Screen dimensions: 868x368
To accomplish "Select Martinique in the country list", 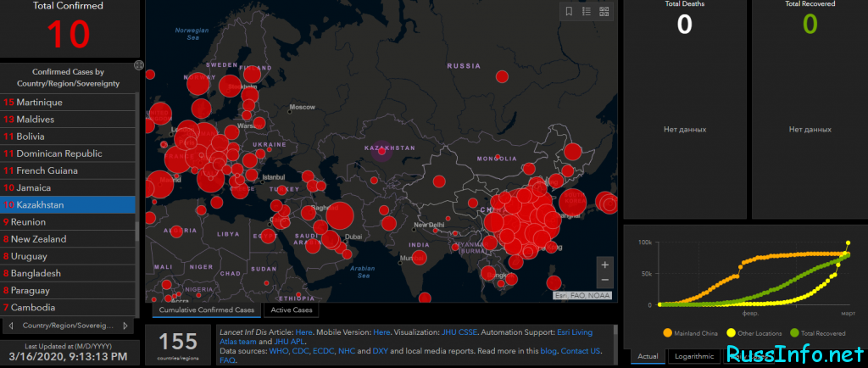I will (x=68, y=103).
